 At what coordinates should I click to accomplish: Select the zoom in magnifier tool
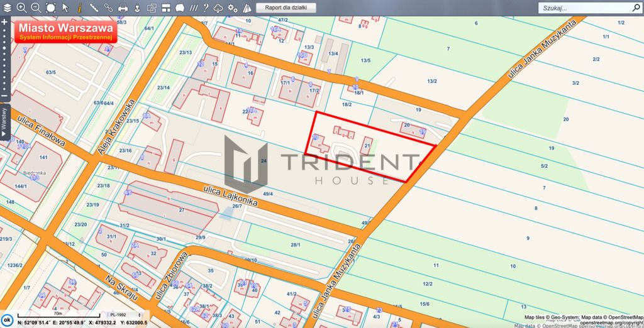[22, 8]
